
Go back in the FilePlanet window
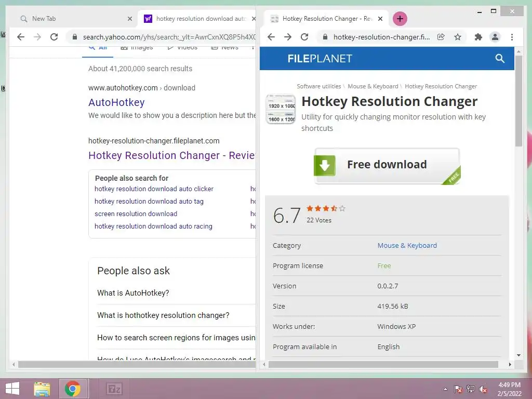[271, 37]
